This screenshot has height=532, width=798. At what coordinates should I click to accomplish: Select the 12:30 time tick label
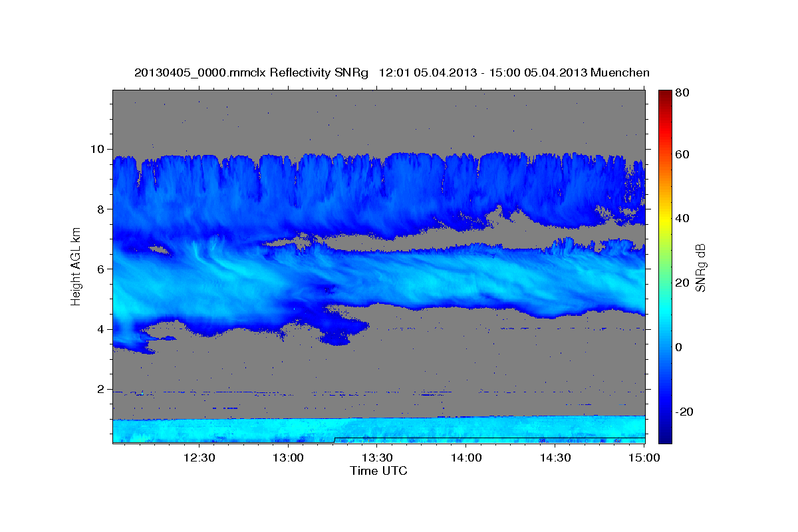click(x=199, y=458)
